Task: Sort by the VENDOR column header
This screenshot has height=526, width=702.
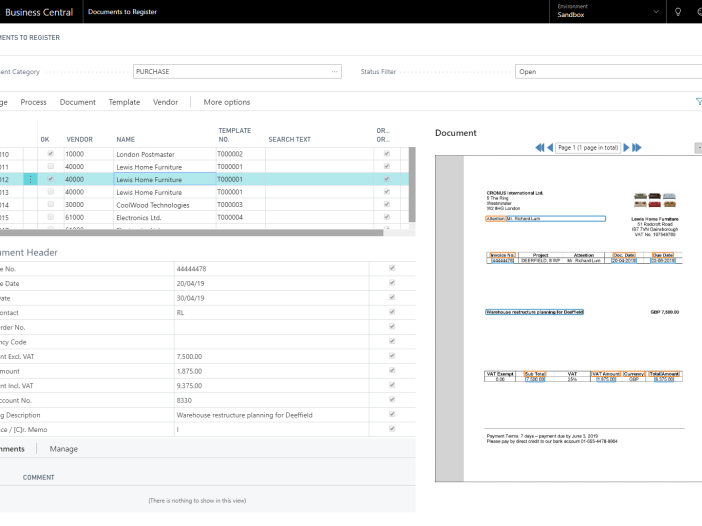Action: pos(80,140)
